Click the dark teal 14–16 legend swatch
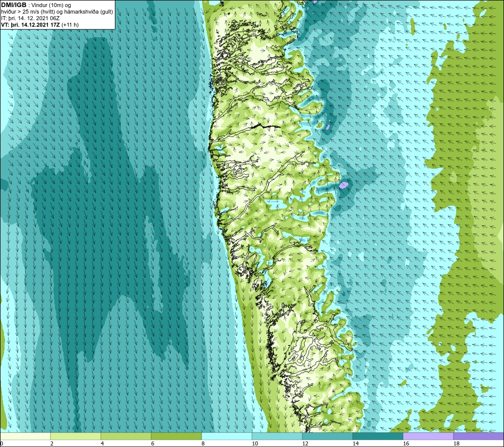The image size is (504, 447). (377, 436)
